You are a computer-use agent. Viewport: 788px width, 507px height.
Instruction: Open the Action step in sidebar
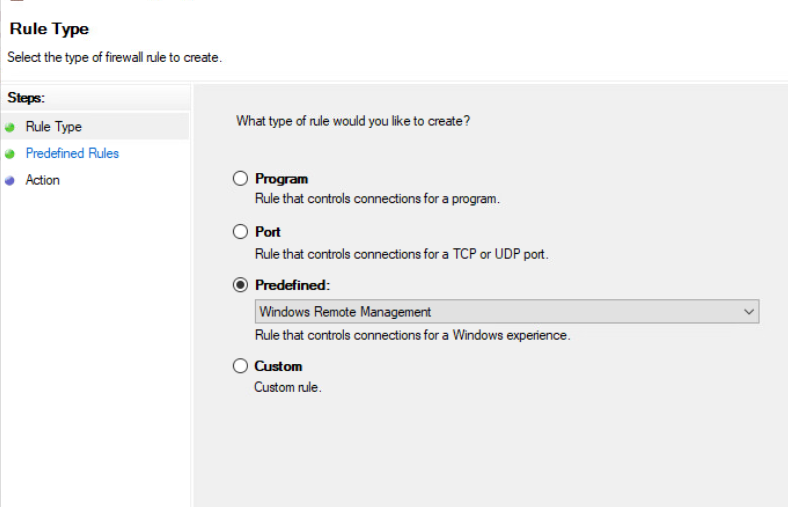43,181
